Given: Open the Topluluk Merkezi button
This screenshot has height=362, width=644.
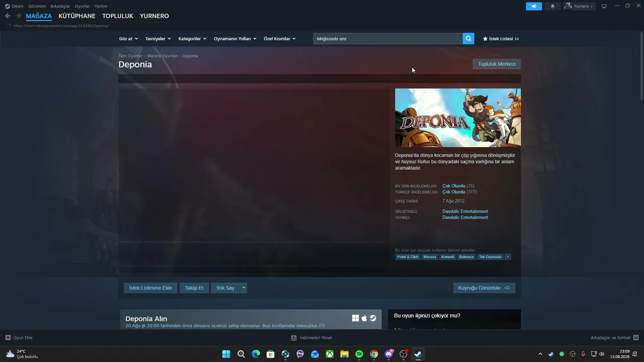Looking at the screenshot, I should click(x=497, y=64).
